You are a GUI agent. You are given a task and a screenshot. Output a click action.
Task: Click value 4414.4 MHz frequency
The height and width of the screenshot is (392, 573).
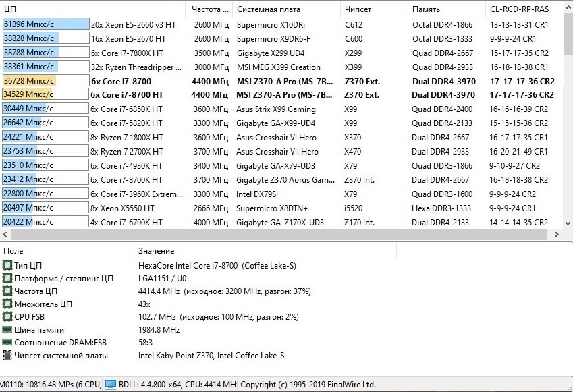point(224,291)
